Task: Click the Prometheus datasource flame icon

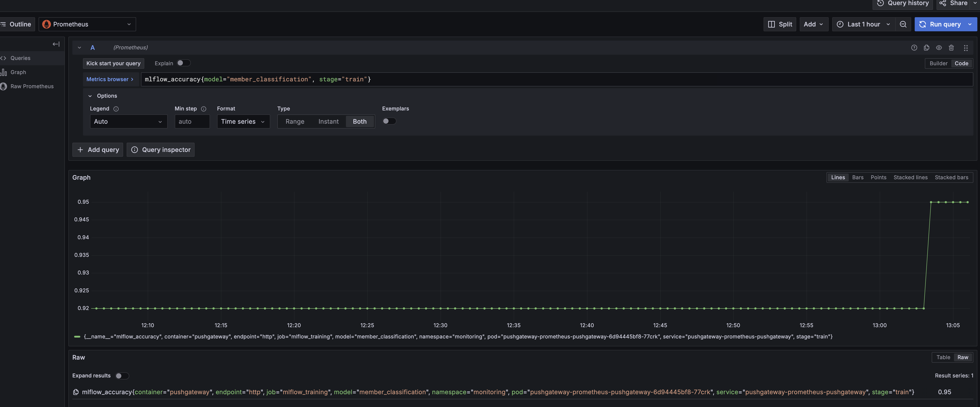Action: [x=46, y=24]
